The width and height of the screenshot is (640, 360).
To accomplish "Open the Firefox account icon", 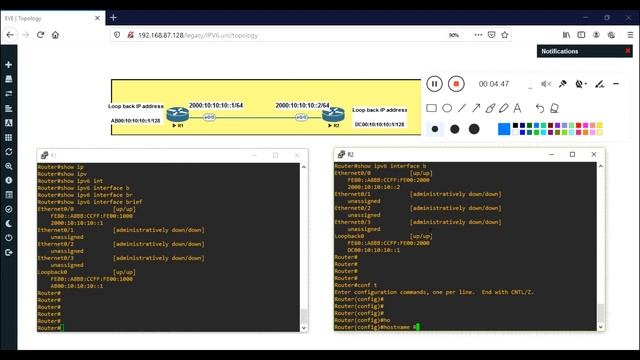I will 596,35.
